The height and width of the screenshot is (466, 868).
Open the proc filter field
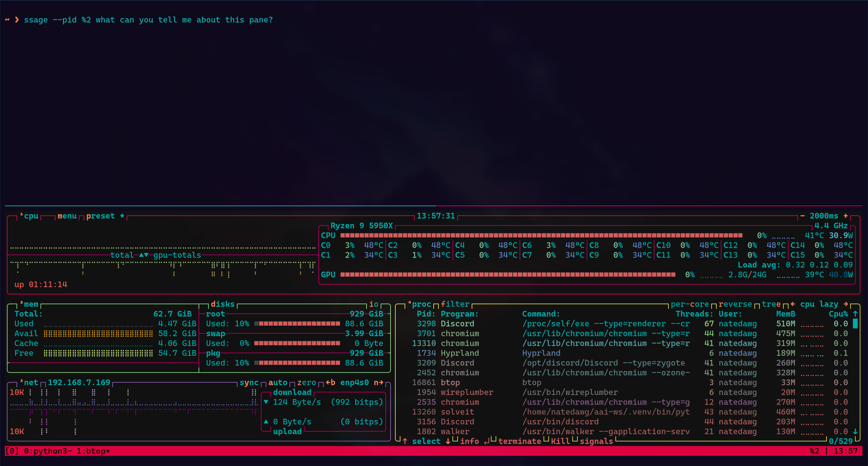[455, 304]
